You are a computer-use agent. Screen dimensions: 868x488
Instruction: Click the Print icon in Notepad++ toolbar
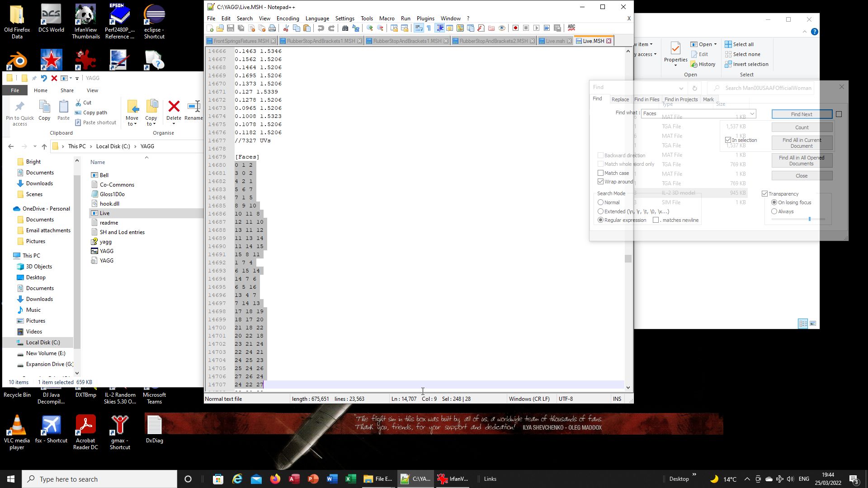coord(272,28)
